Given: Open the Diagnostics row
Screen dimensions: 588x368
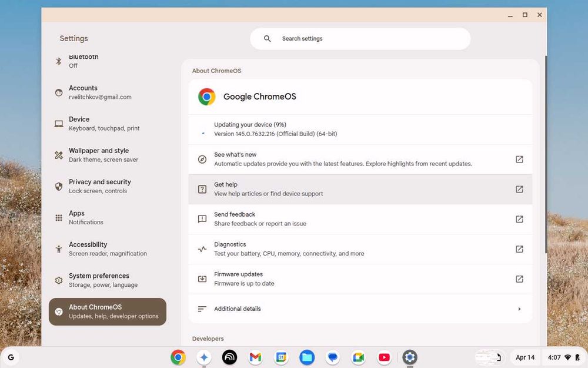Looking at the screenshot, I should (360, 249).
